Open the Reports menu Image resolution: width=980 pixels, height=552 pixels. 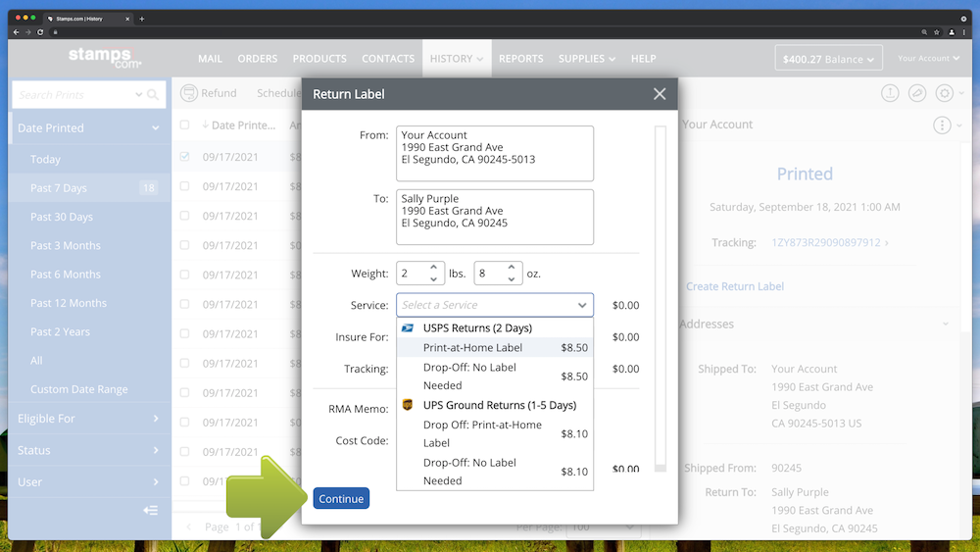pyautogui.click(x=520, y=59)
